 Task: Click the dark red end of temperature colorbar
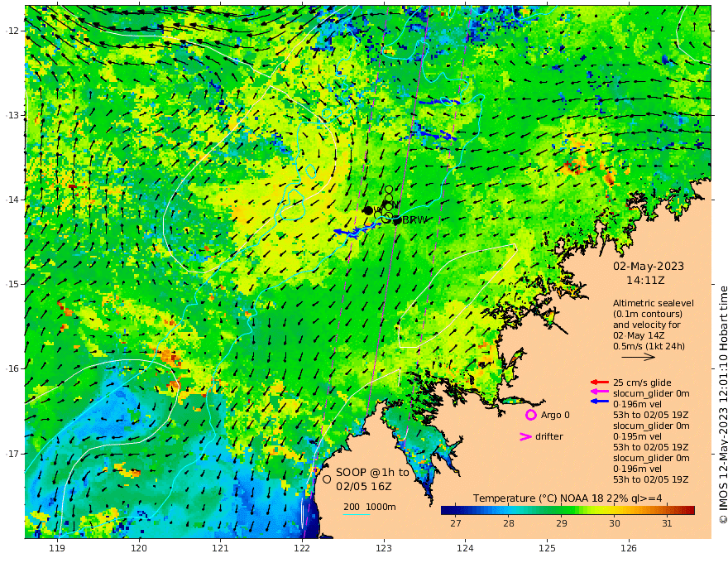pos(689,511)
